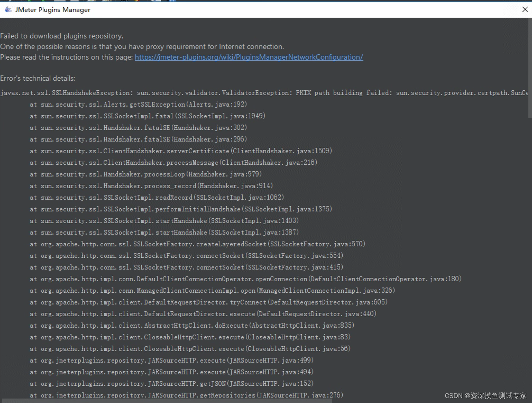Click the horizontal scrollbar at bottom
Image resolution: width=532 pixels, height=403 pixels.
166,401
